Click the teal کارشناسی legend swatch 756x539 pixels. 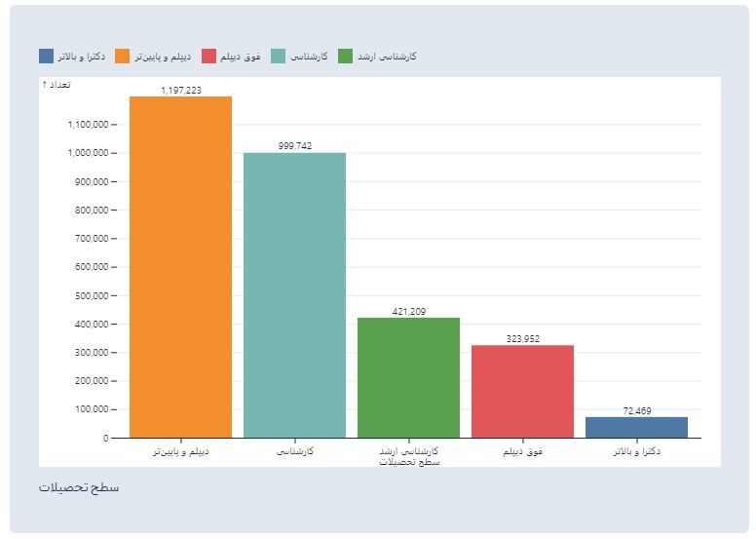(279, 56)
